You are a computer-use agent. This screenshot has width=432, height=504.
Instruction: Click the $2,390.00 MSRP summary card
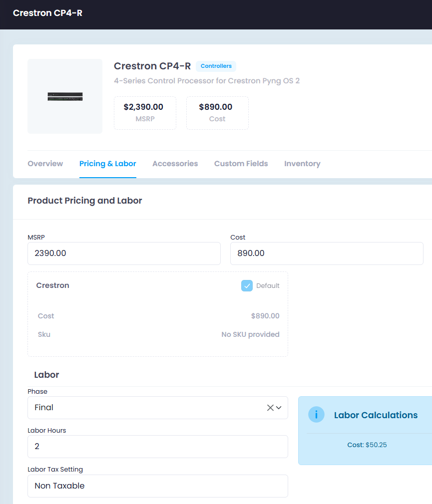pyautogui.click(x=145, y=113)
